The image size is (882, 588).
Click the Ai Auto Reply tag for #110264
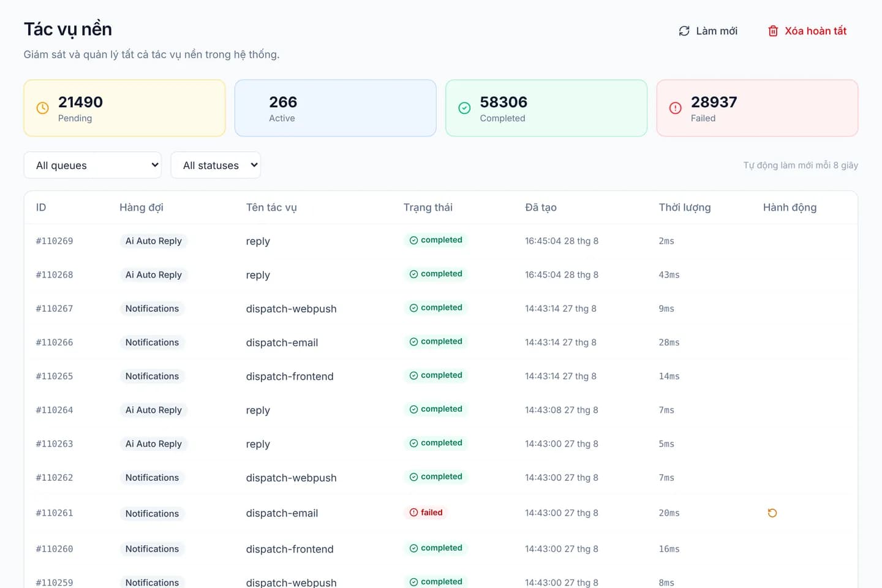[x=154, y=410]
